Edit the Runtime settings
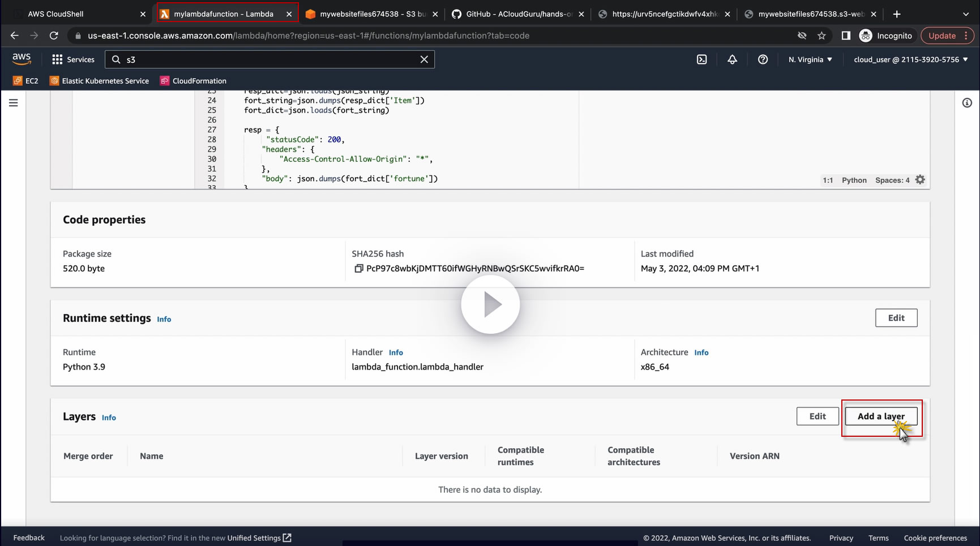Image resolution: width=980 pixels, height=546 pixels. pyautogui.click(x=896, y=318)
